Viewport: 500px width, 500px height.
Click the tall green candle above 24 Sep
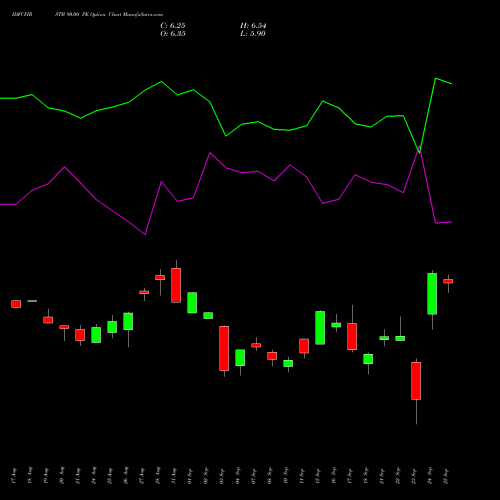(x=432, y=294)
